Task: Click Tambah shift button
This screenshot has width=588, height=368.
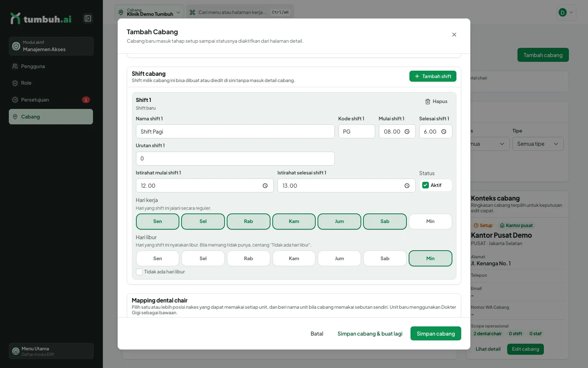Action: [x=433, y=76]
